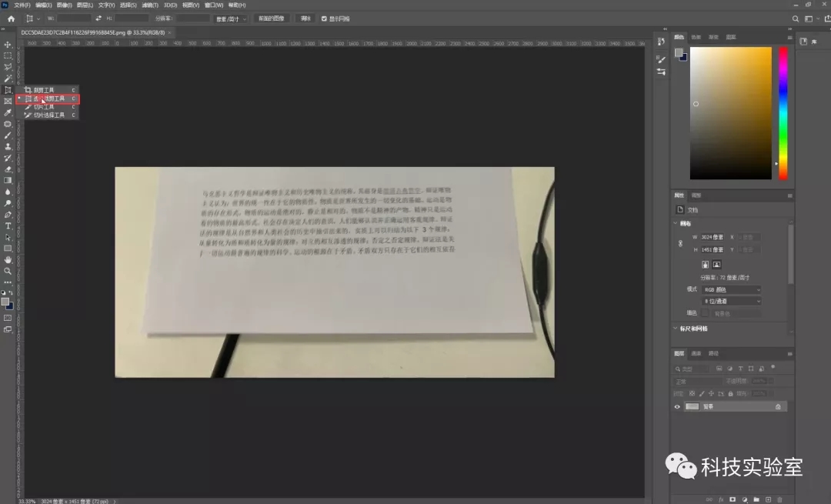
Task: Click the canvas width W field
Action: tap(713, 238)
